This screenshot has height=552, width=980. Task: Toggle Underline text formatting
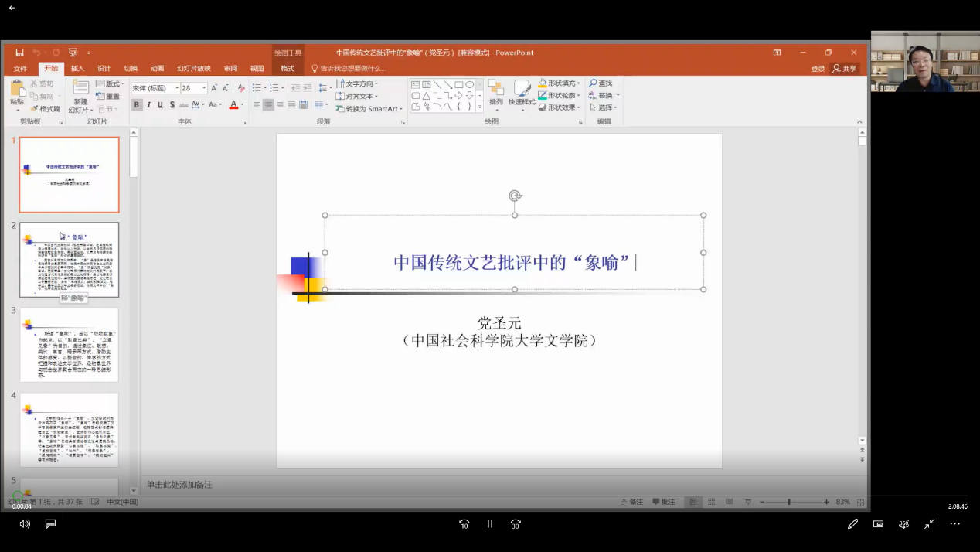click(x=160, y=105)
